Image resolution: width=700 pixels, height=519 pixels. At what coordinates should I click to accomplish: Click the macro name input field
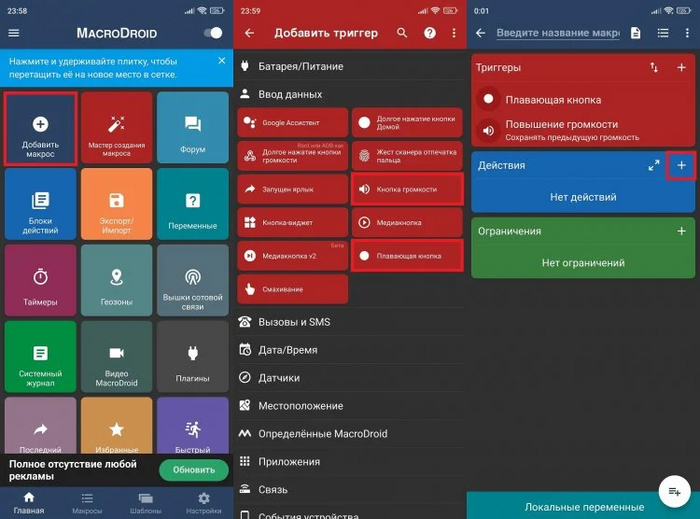click(558, 33)
